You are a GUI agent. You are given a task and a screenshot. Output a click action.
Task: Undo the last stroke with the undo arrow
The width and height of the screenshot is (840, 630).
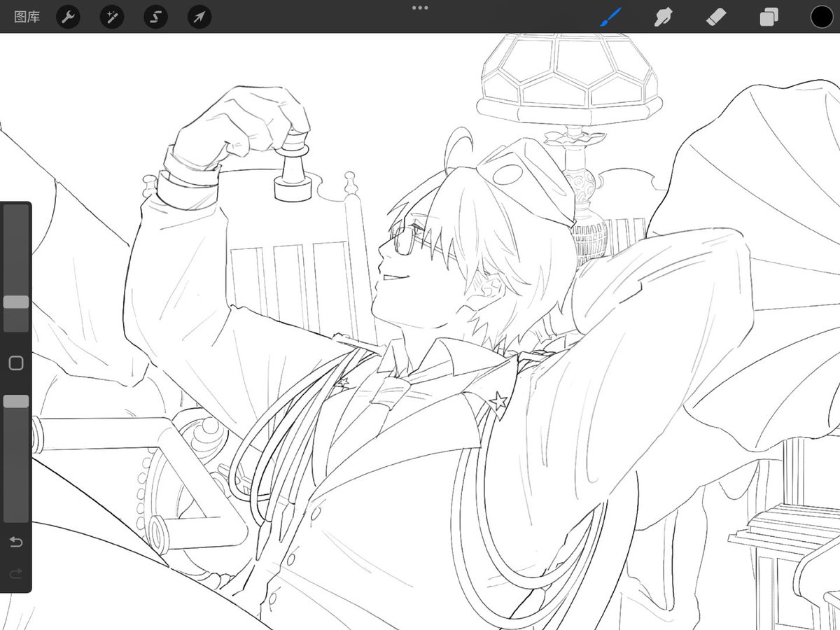(x=15, y=542)
